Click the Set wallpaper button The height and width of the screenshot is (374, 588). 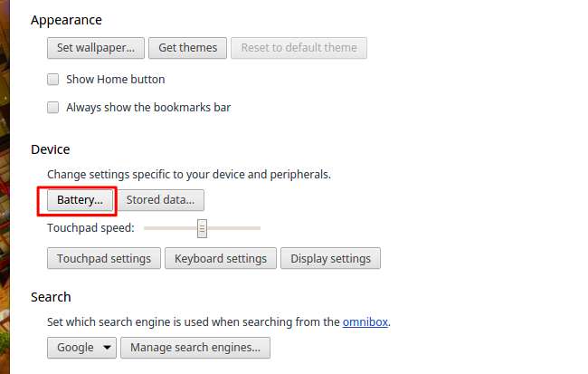pos(95,47)
